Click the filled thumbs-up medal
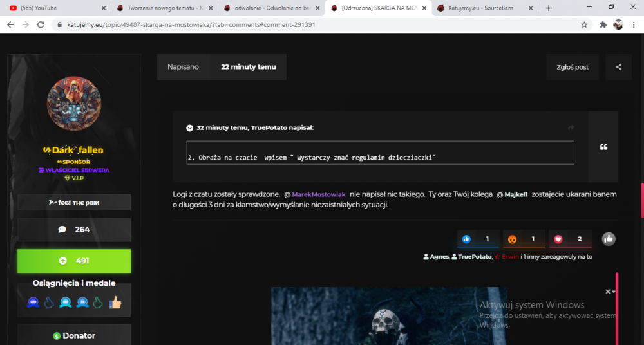 (115, 303)
